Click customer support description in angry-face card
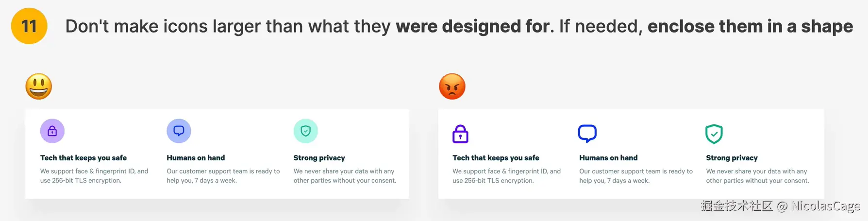The height and width of the screenshot is (221, 868). tap(636, 176)
